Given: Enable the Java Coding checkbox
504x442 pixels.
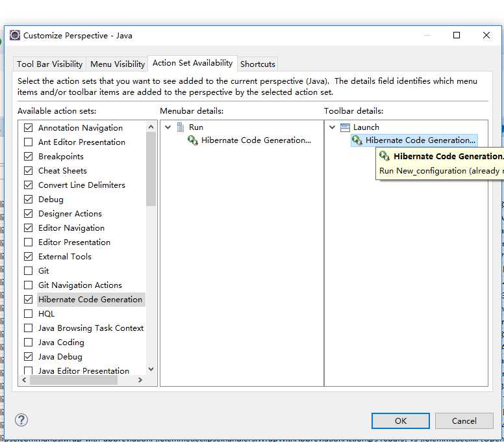Looking at the screenshot, I should [x=29, y=343].
